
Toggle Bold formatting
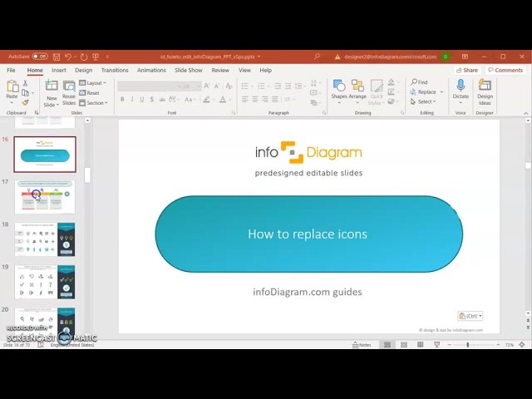coord(122,99)
